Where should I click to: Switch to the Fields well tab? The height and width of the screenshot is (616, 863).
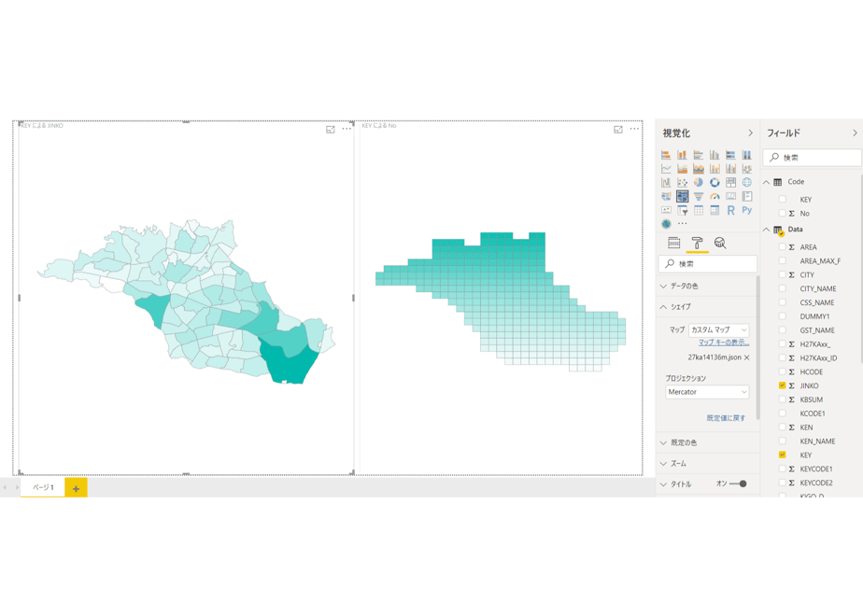[x=673, y=243]
